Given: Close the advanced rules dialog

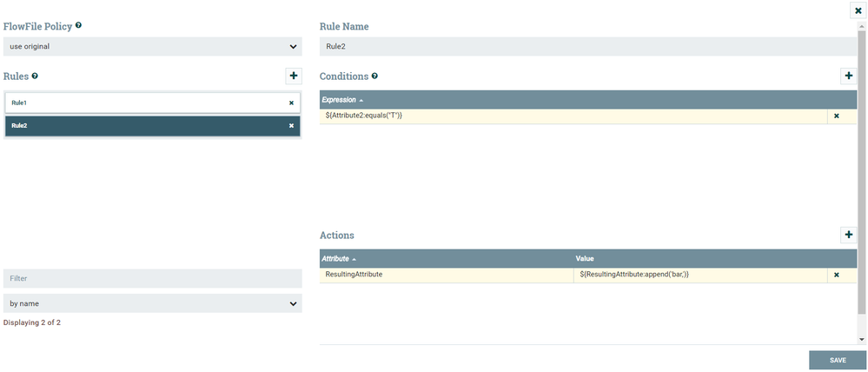Looking at the screenshot, I should tap(858, 10).
